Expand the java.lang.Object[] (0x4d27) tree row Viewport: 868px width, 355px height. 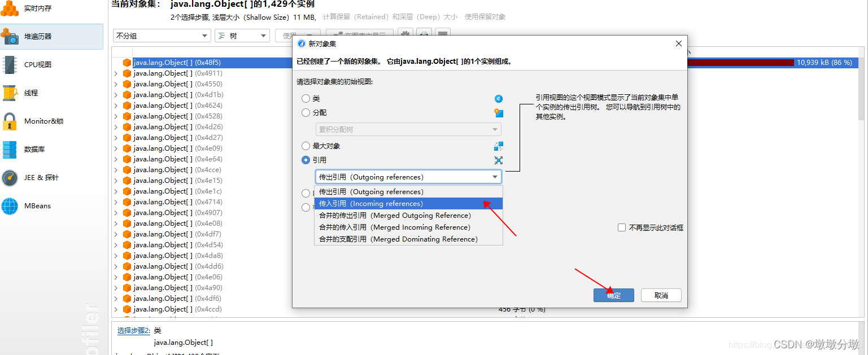[x=116, y=138]
